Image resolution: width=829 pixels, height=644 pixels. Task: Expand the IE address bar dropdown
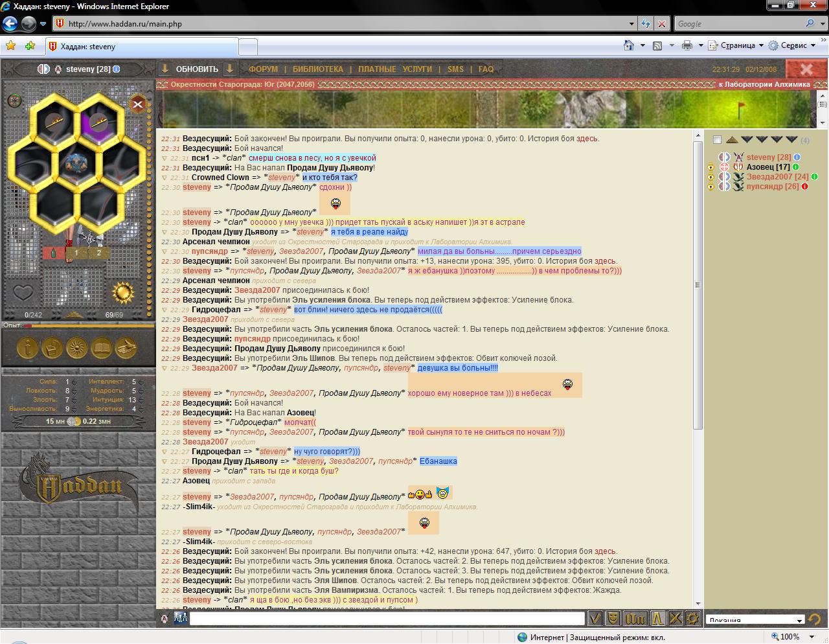(632, 24)
